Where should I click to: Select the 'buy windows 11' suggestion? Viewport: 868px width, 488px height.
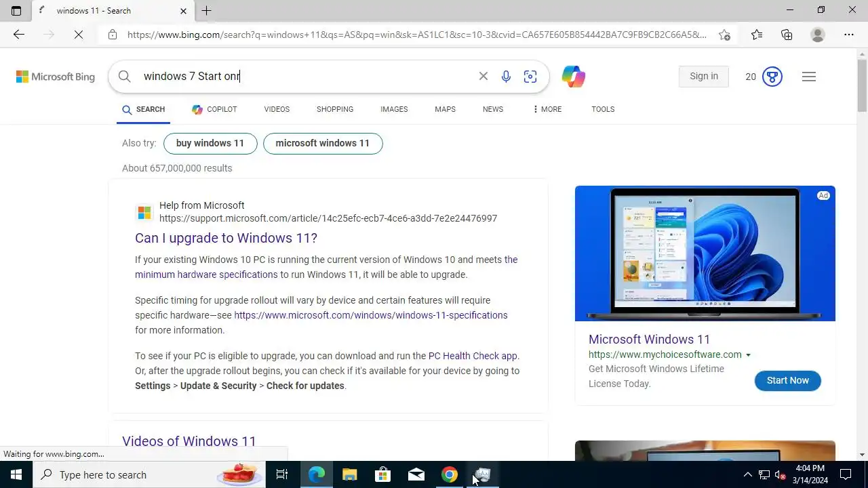click(x=210, y=144)
